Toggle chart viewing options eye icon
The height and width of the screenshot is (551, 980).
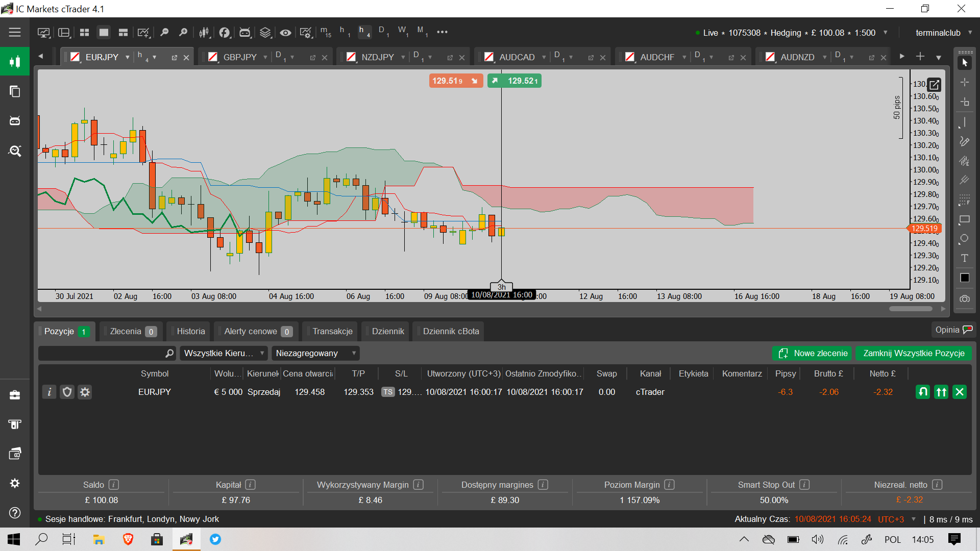pyautogui.click(x=285, y=33)
